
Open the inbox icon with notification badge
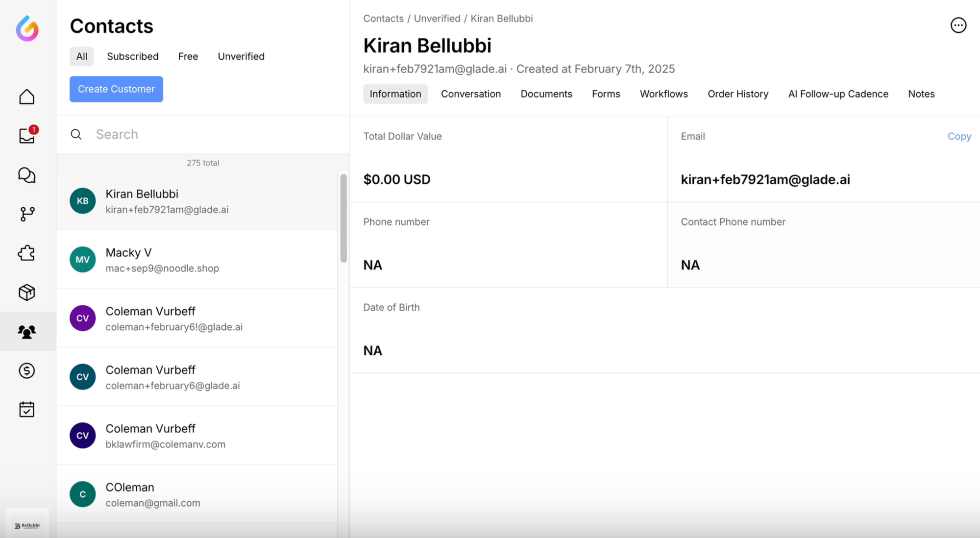tap(27, 136)
